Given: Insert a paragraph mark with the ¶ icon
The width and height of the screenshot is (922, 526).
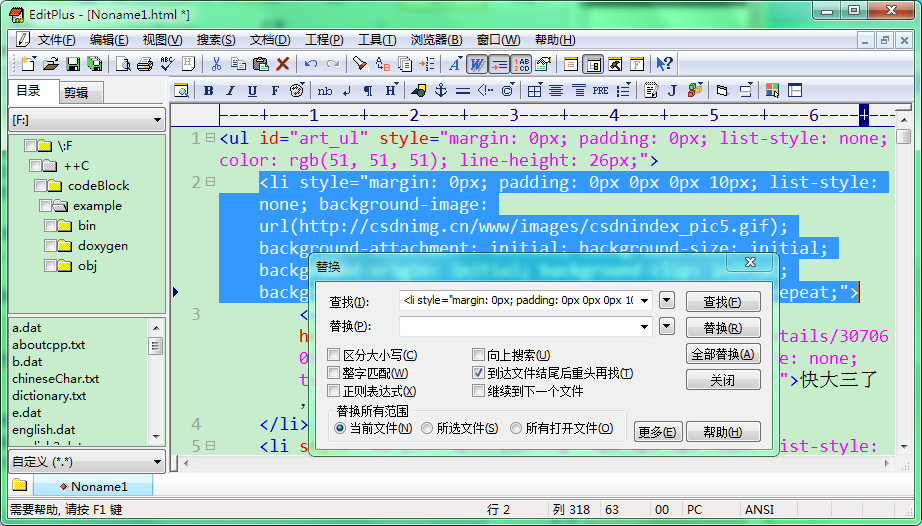Looking at the screenshot, I should (368, 91).
